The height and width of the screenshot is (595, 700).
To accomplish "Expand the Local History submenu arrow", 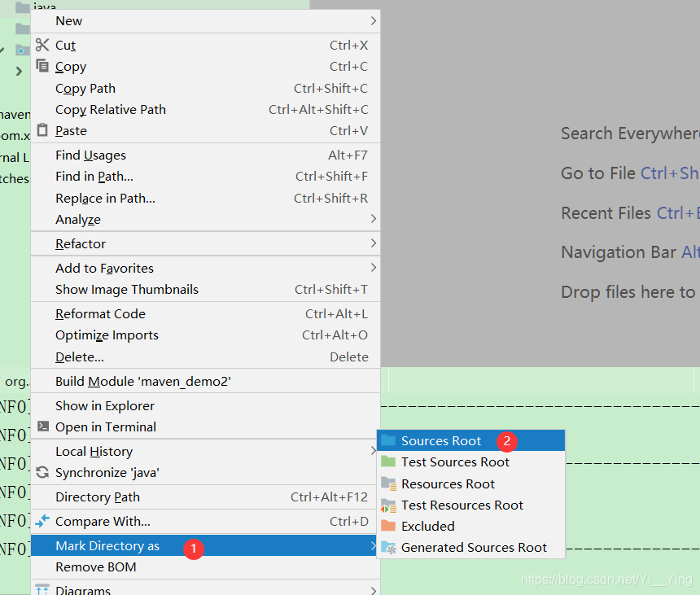I will 374,451.
